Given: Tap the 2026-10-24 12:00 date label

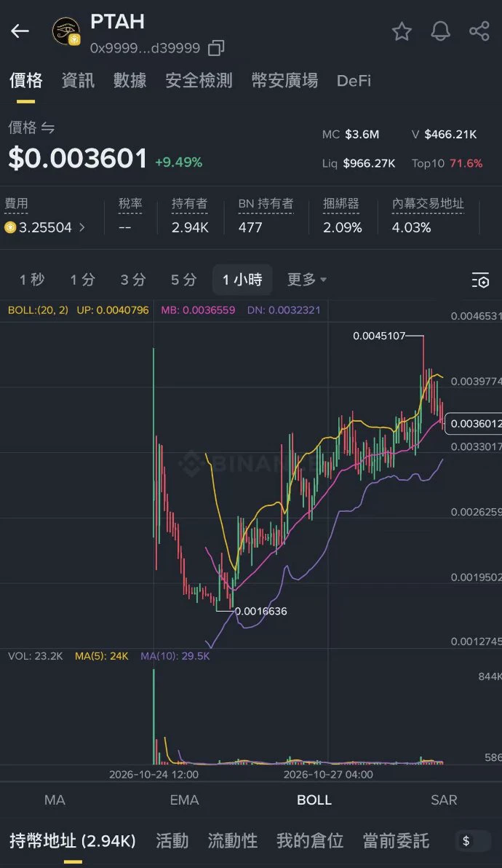Looking at the screenshot, I should point(154,775).
